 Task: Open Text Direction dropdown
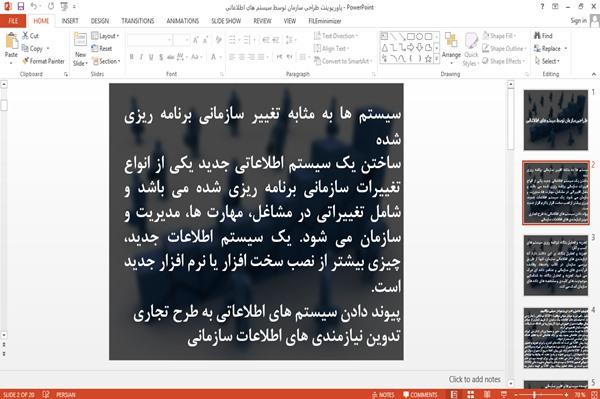(336, 36)
